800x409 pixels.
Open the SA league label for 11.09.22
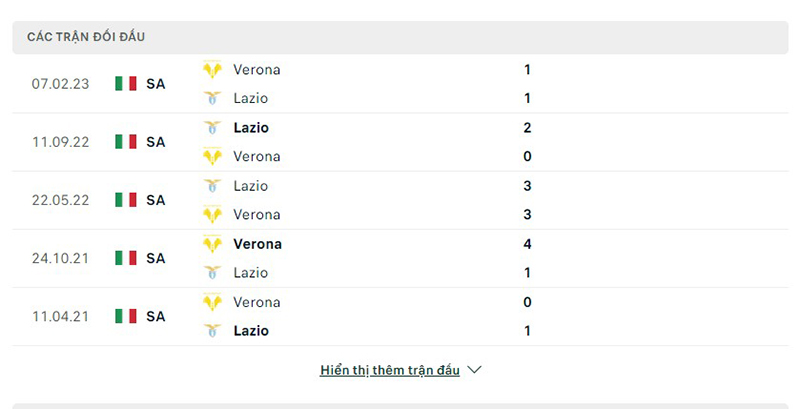tap(155, 142)
